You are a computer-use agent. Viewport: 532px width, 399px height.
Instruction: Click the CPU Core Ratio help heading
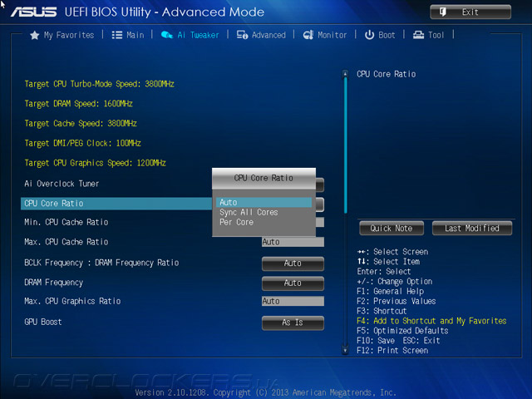(386, 74)
